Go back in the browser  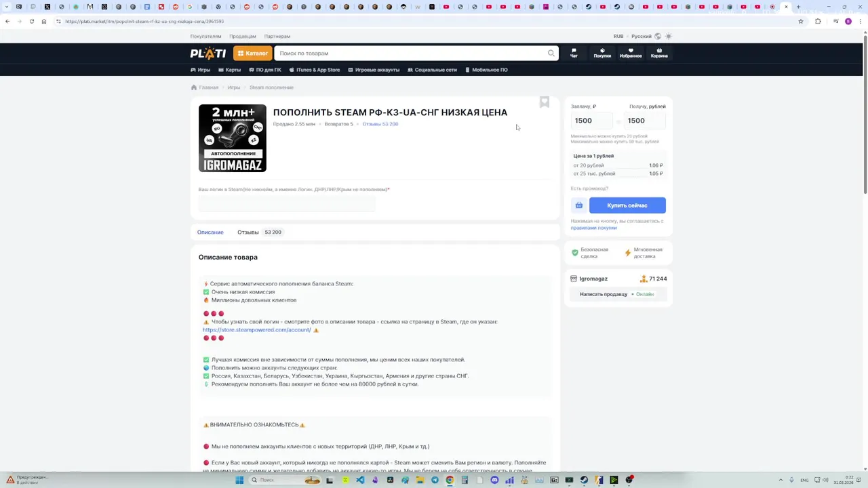coord(7,21)
